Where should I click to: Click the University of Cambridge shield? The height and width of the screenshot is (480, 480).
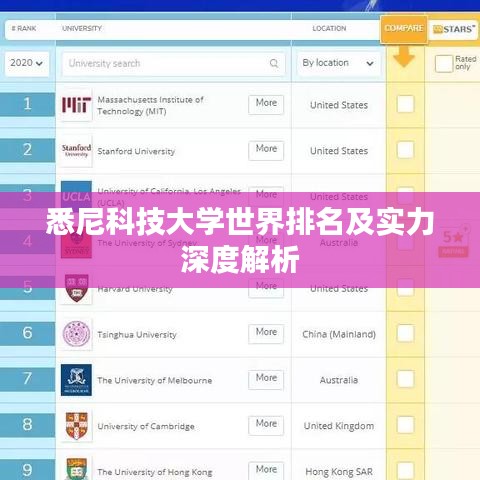(x=76, y=426)
